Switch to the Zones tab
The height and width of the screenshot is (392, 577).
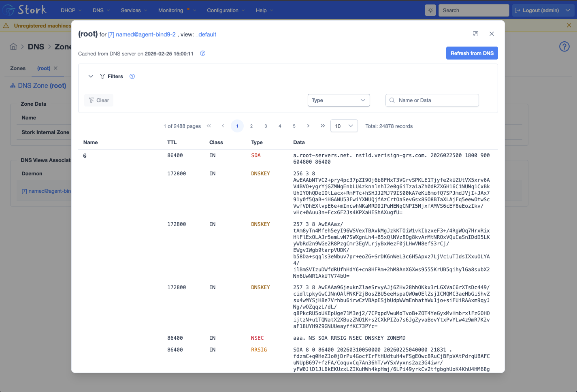pyautogui.click(x=17, y=68)
